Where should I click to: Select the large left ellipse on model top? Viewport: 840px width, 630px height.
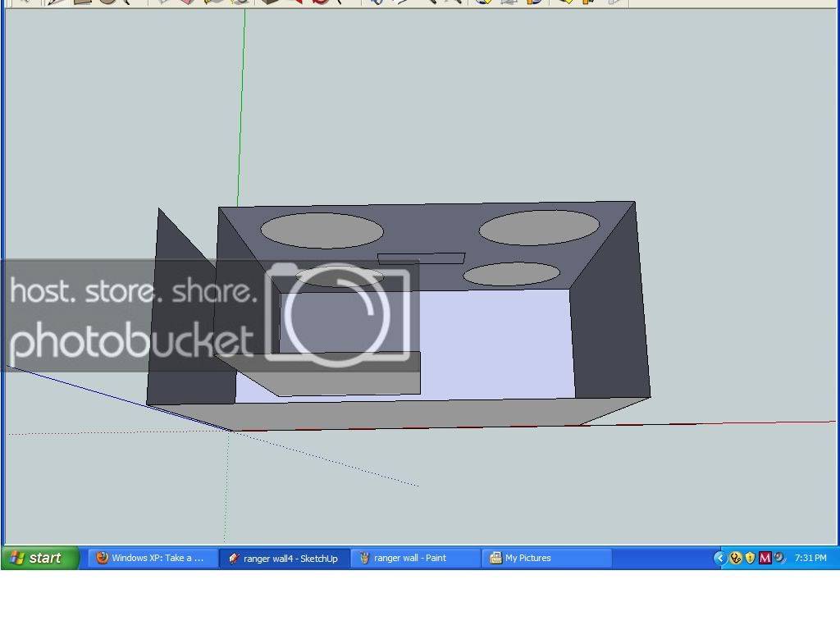[322, 231]
